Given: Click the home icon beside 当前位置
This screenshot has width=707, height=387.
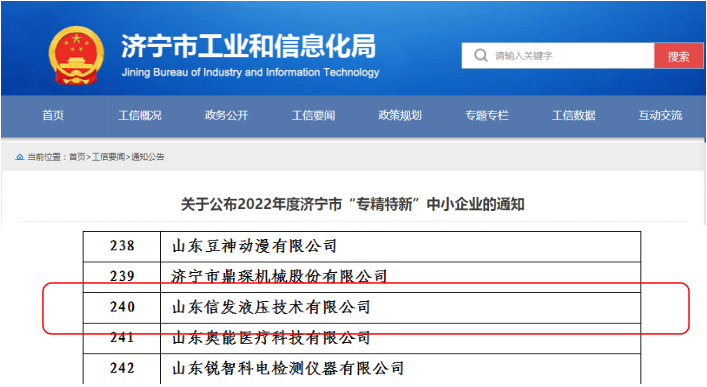Looking at the screenshot, I should coord(19,157).
